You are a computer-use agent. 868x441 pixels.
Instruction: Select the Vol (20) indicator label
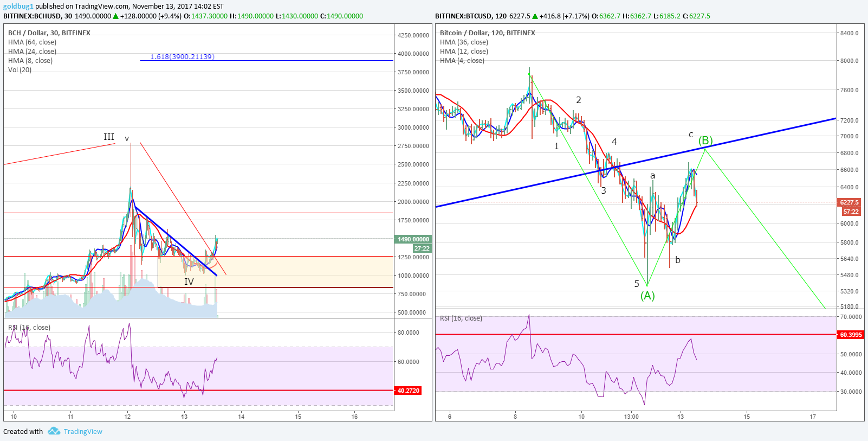[x=20, y=70]
